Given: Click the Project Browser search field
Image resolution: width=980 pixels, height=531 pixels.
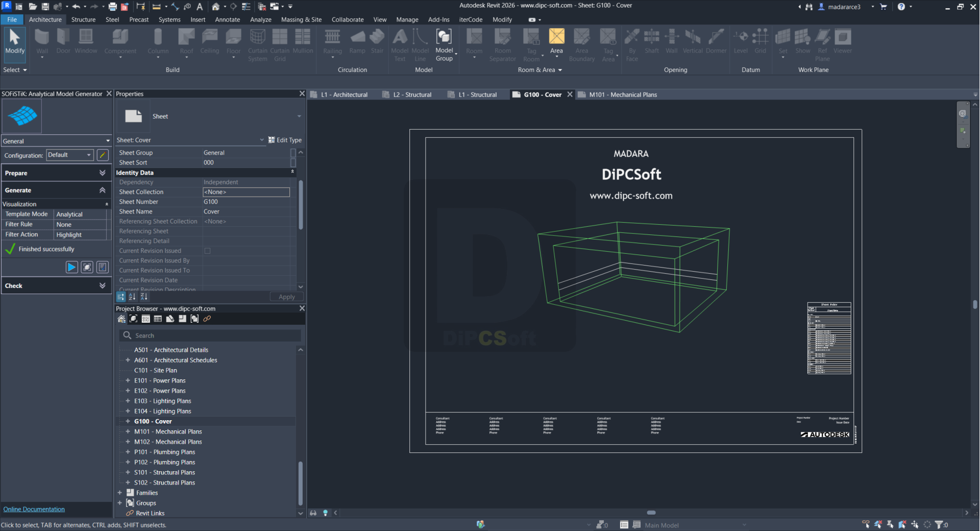Looking at the screenshot, I should point(210,335).
